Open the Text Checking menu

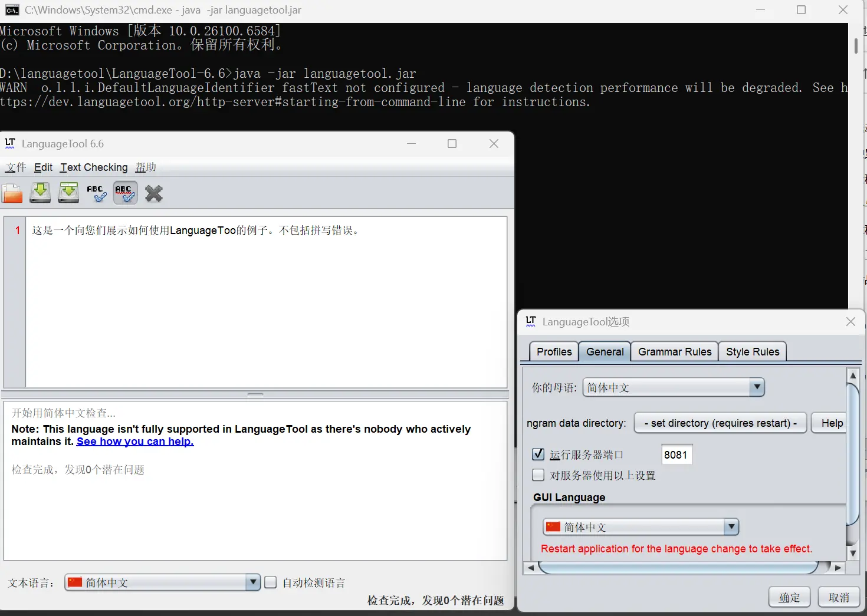[94, 167]
